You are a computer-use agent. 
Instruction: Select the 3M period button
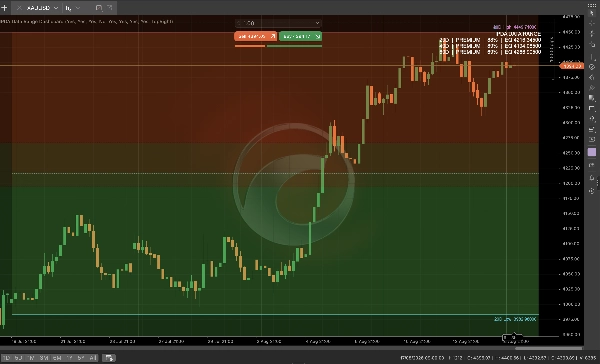[44, 358]
